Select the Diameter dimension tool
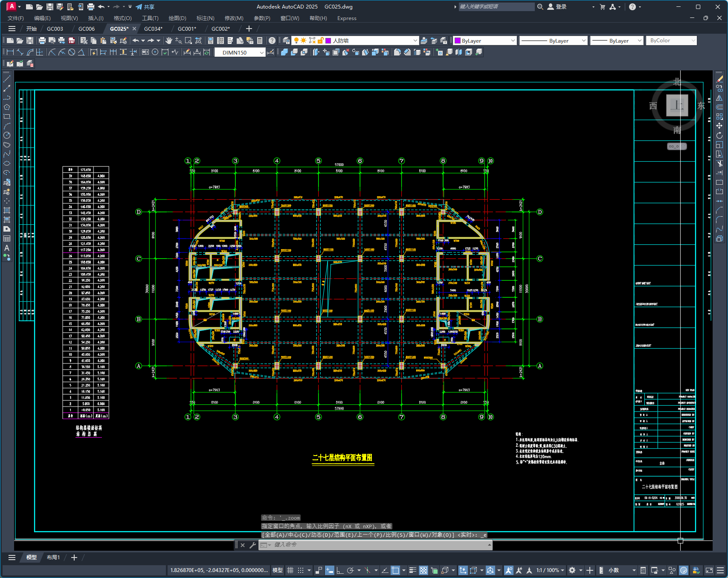The image size is (728, 578). [x=72, y=52]
